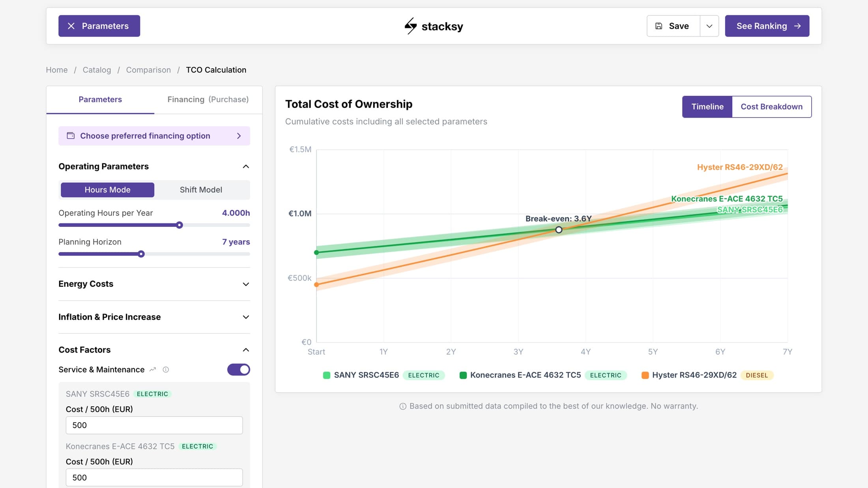Click the SANY SRSC45E6 legend entry
The height and width of the screenshot is (488, 868).
tap(383, 375)
